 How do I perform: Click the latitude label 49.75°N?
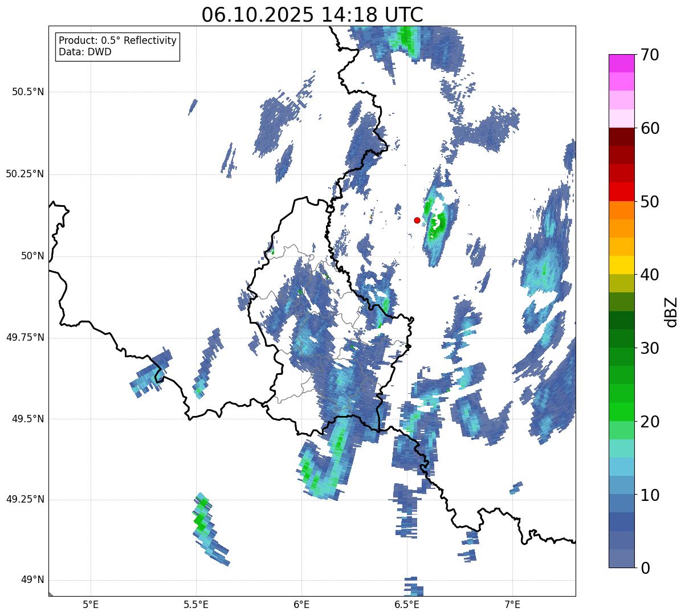25,337
